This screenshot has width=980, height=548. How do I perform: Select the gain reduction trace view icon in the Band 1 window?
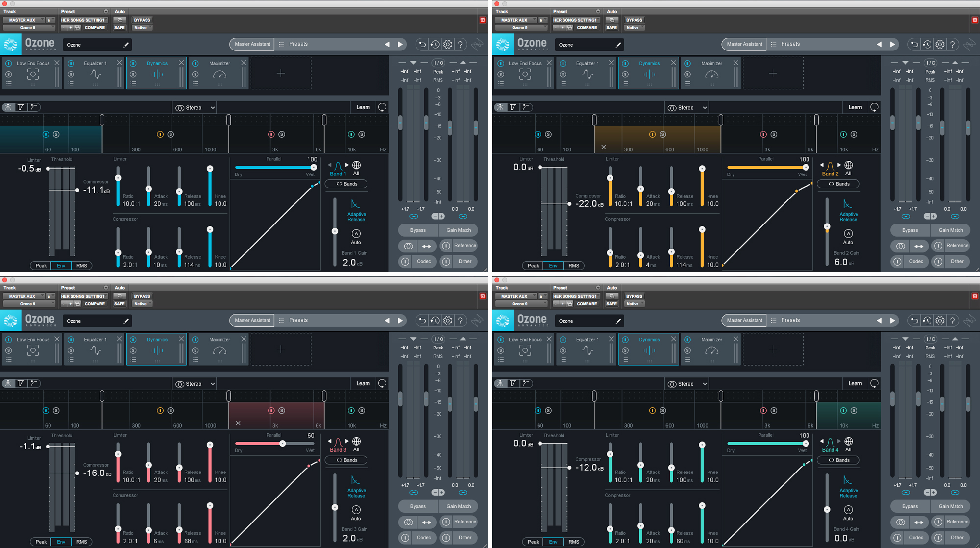click(21, 107)
